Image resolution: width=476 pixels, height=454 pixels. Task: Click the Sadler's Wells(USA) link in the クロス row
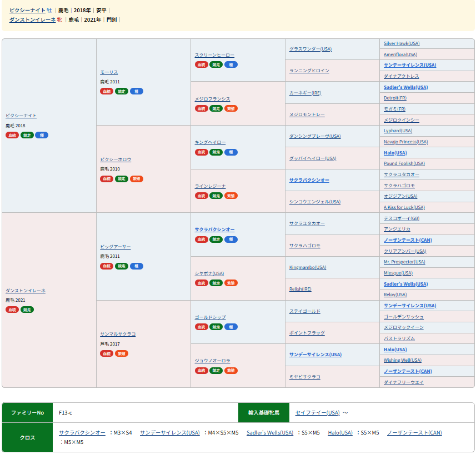[270, 432]
